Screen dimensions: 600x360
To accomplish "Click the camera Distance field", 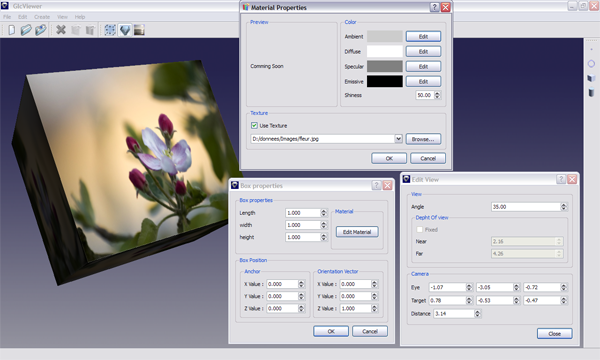I will click(454, 314).
